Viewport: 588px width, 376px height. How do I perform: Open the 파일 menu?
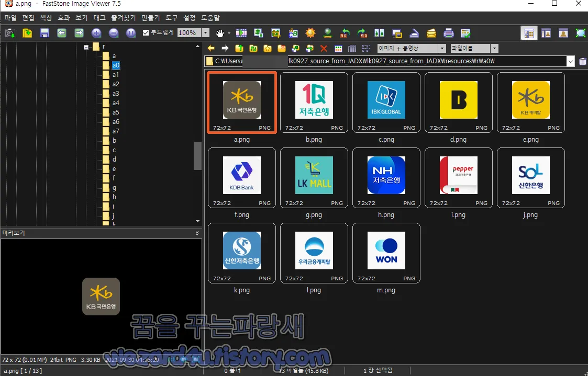coord(10,18)
